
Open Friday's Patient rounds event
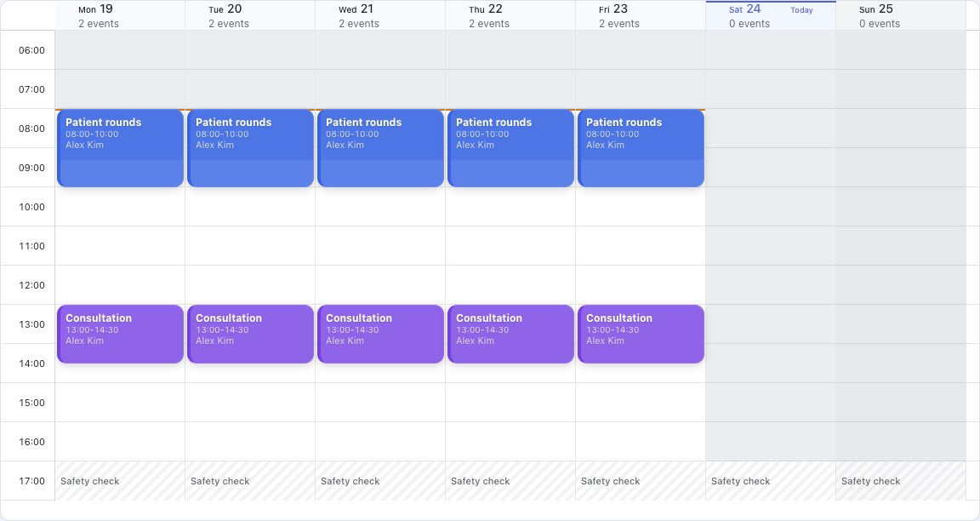click(641, 148)
